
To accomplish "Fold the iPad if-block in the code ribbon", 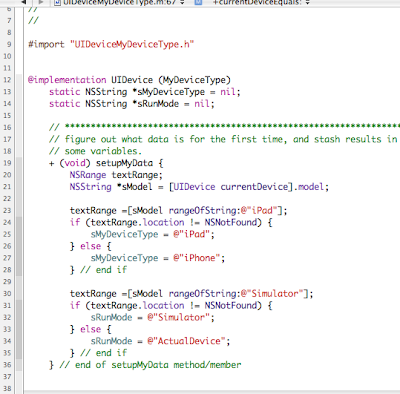I will (x=19, y=246).
